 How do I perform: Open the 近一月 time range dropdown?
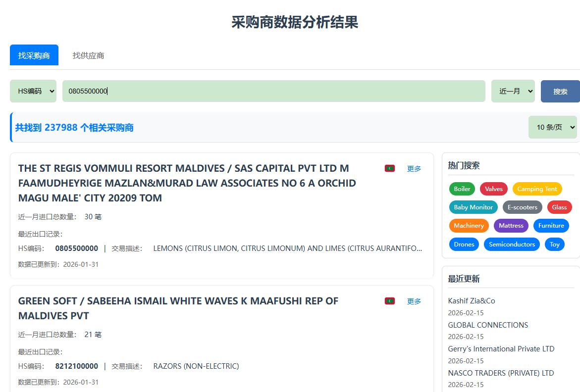pyautogui.click(x=513, y=91)
